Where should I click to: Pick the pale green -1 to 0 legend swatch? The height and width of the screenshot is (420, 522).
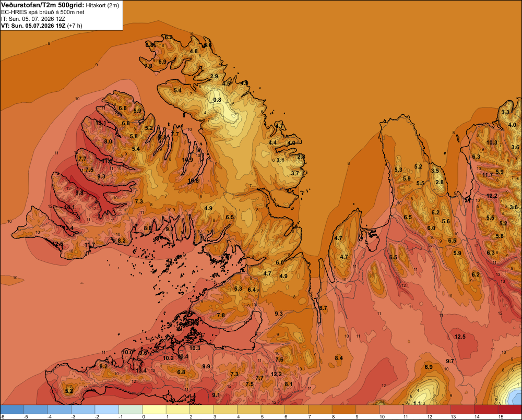[x=130, y=410]
